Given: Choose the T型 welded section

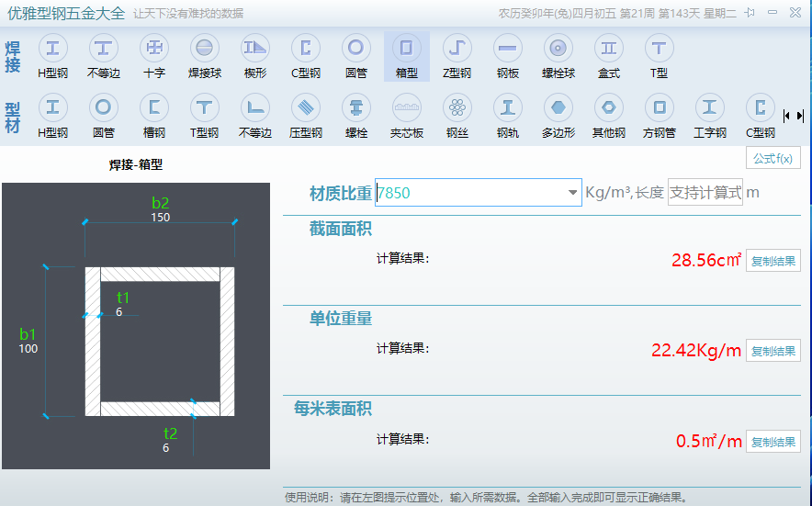Looking at the screenshot, I should tap(659, 56).
